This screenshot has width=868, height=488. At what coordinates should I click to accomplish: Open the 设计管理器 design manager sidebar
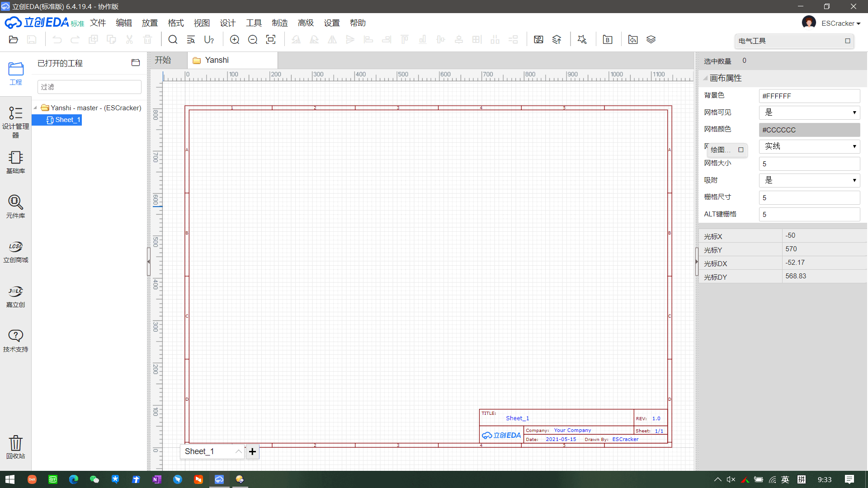[x=16, y=122]
